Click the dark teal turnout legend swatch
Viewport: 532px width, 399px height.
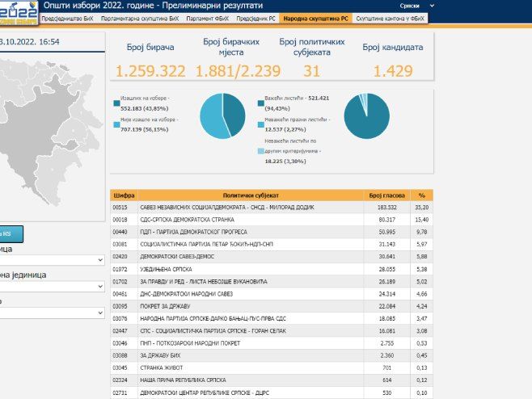[116, 104]
